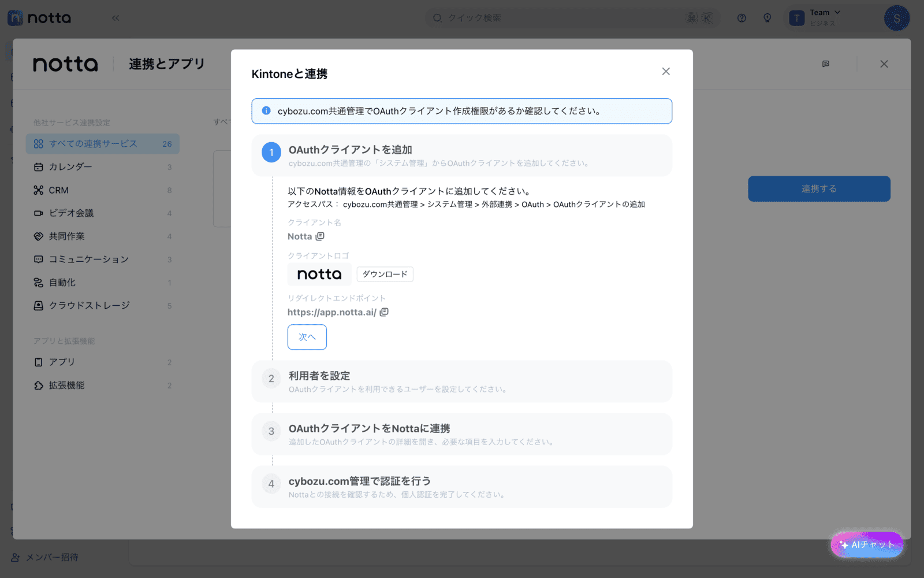Select step 1 OAuthクライアントを追加 header
Viewport: 924px width, 578px height.
coord(462,155)
